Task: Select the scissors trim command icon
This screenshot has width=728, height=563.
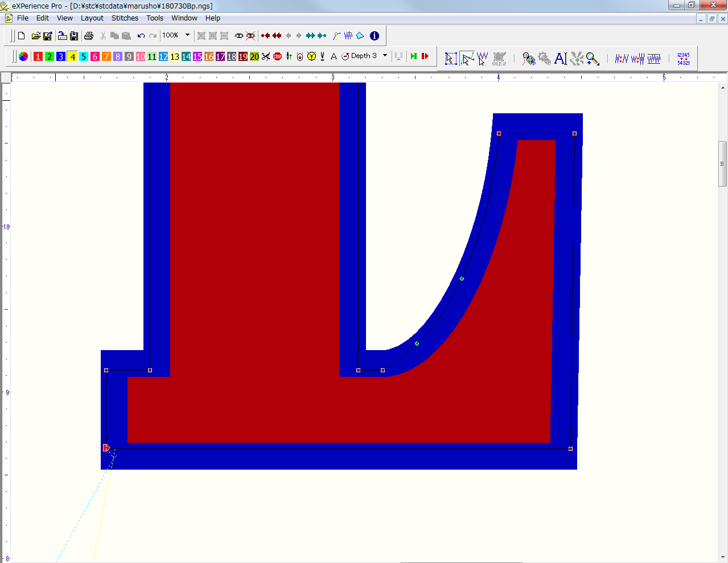Action: pos(266,56)
